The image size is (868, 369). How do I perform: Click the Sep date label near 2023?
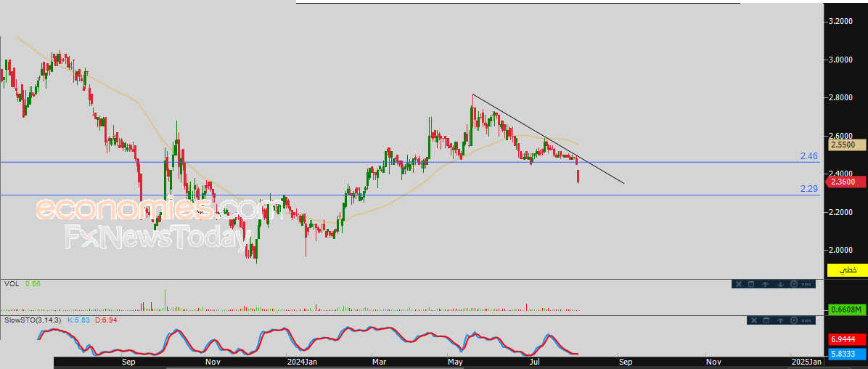tap(128, 362)
